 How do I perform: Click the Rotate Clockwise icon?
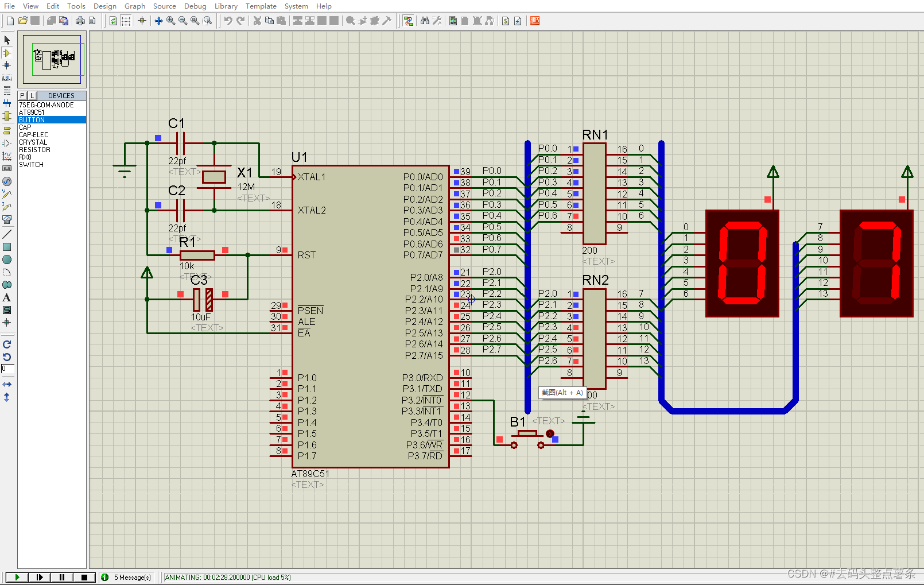point(7,344)
